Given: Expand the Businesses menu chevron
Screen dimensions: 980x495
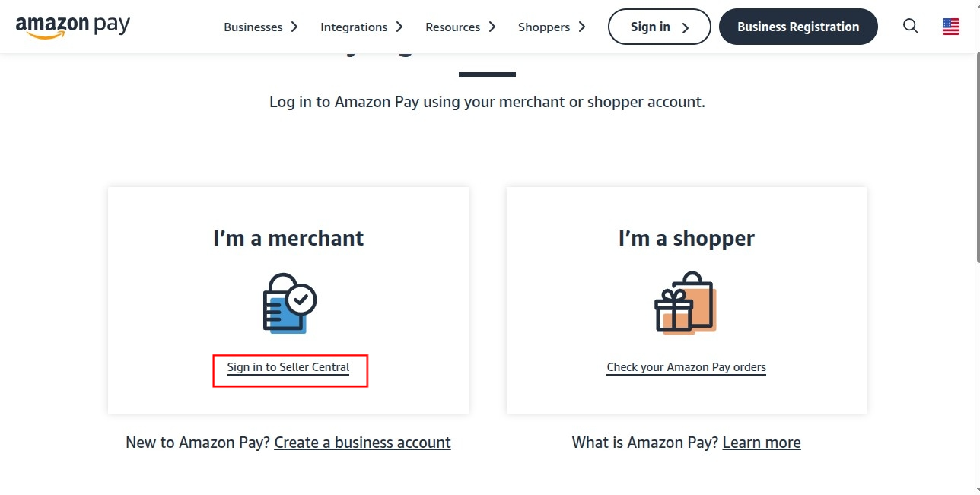Looking at the screenshot, I should click(294, 27).
